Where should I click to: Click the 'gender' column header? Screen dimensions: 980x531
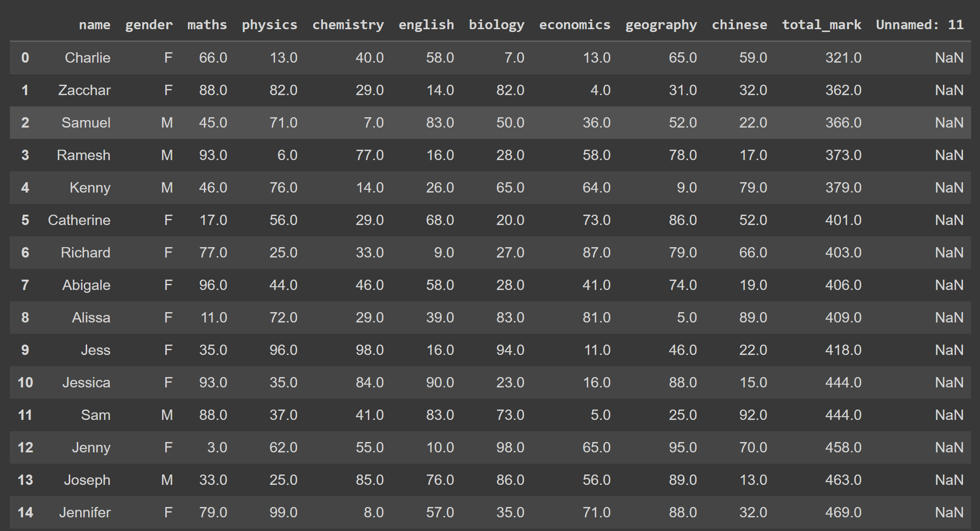[x=149, y=25]
